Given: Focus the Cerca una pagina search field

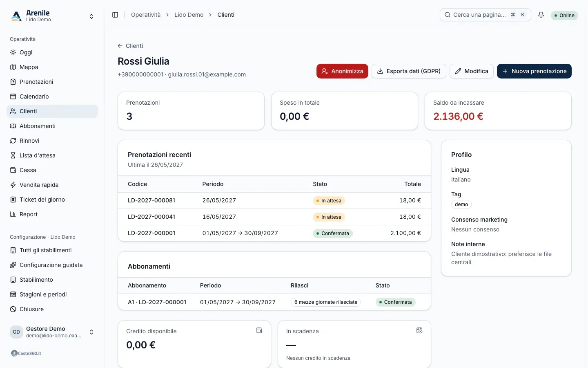Looking at the screenshot, I should coord(485,15).
